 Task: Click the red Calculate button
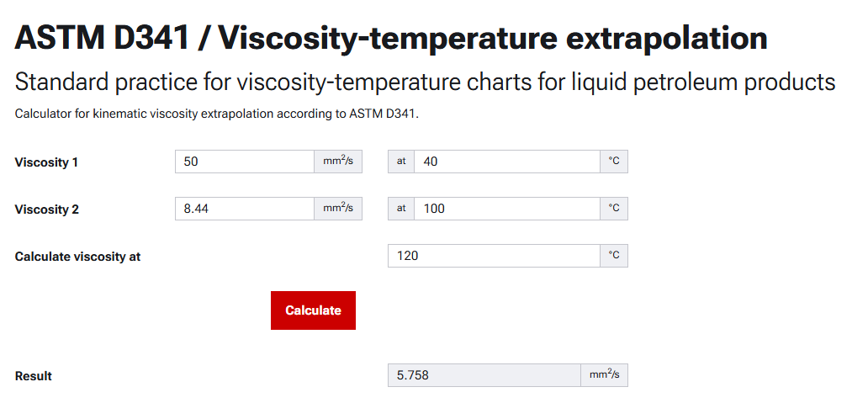click(313, 310)
